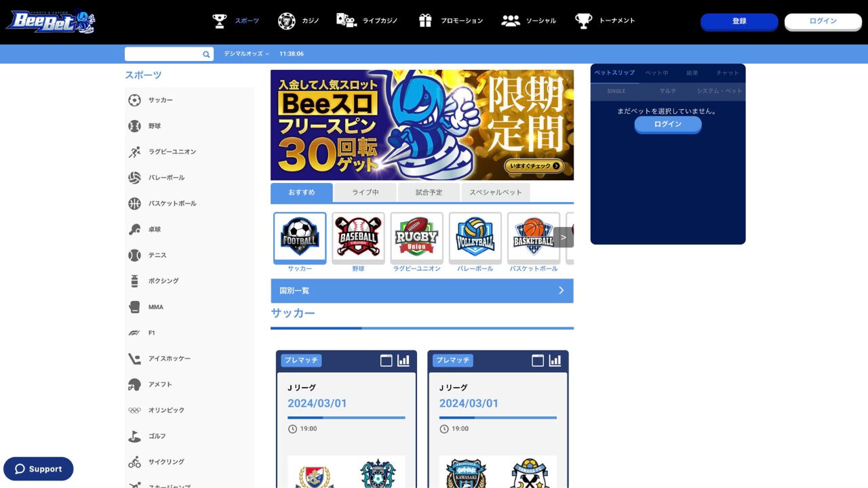This screenshot has height=488, width=868.
Task: Show next sports in carousel arrow
Action: click(x=564, y=237)
